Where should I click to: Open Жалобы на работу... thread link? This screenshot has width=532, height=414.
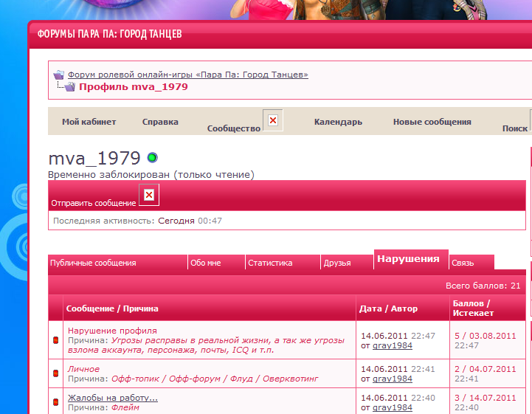[x=113, y=398]
